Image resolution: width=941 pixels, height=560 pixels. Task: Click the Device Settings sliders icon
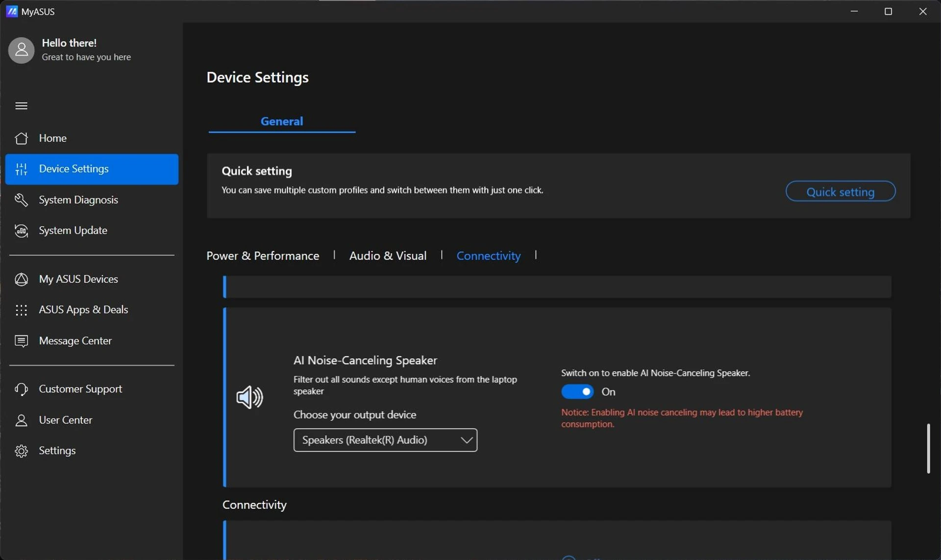[21, 169]
